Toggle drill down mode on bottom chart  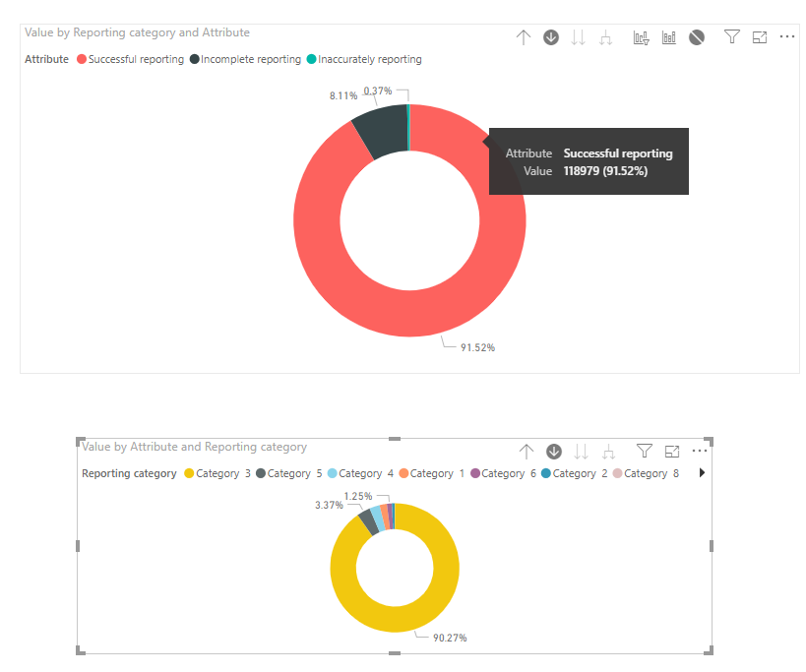tap(554, 452)
